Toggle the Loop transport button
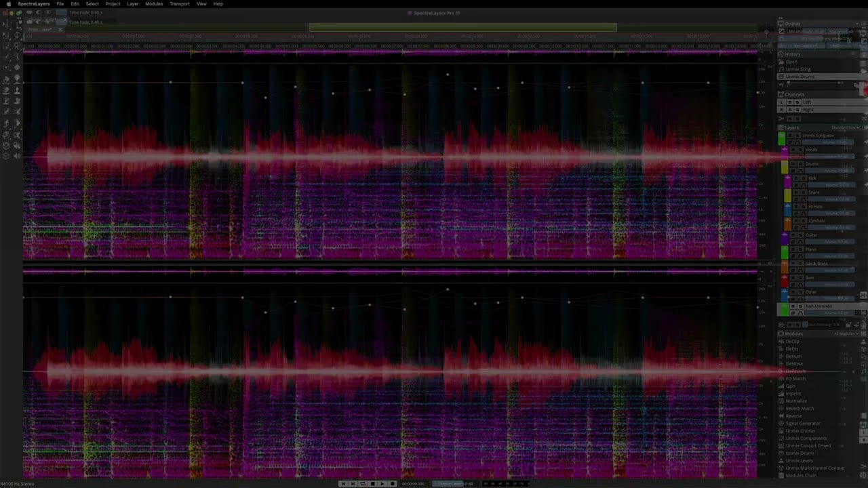Viewport: 868px width, 488px height. [363, 484]
